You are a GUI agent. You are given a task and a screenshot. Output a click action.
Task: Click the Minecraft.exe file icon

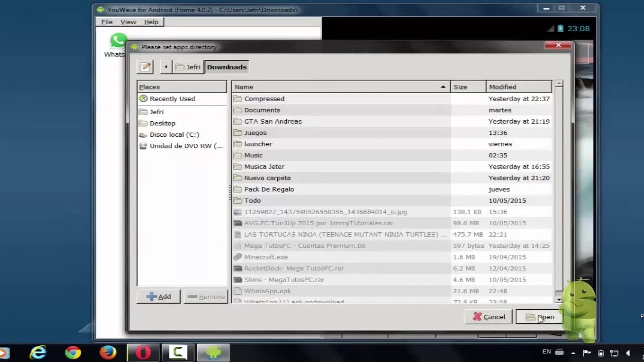tap(238, 257)
